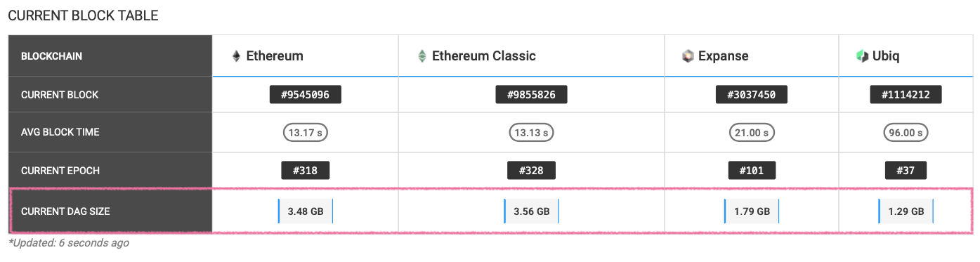
Task: Click the CURRENT DAG SIZE row label
Action: [x=65, y=211]
